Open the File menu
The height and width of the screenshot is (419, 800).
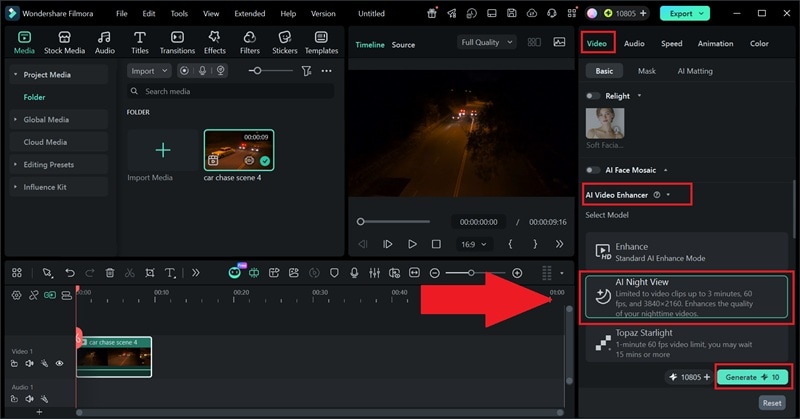click(x=121, y=14)
